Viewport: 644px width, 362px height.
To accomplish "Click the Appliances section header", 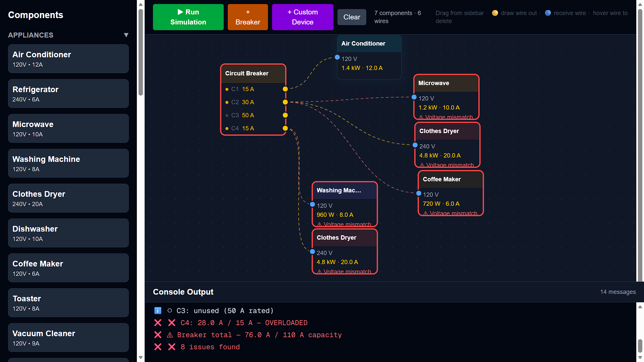I will click(31, 35).
